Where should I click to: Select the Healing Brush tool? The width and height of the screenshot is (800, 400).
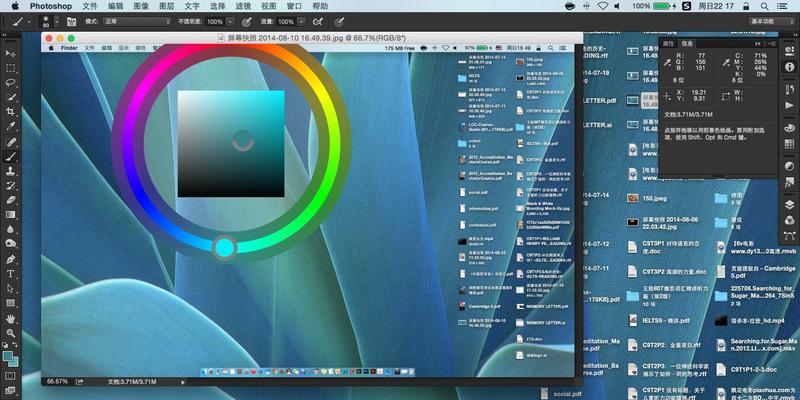(x=10, y=141)
